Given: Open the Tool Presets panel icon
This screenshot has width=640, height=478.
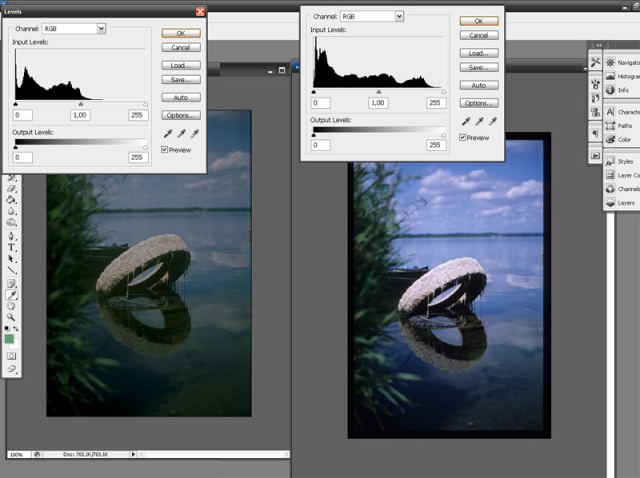Looking at the screenshot, I should 596,62.
